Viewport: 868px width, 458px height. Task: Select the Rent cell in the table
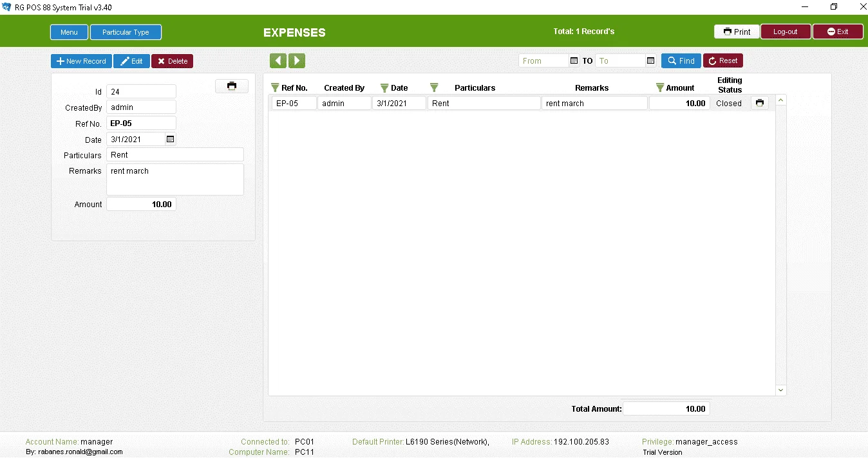point(484,103)
